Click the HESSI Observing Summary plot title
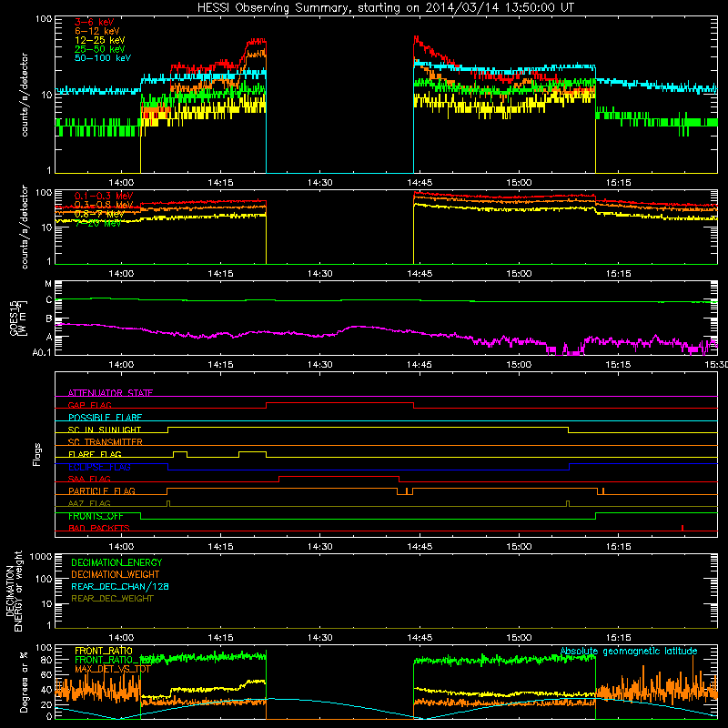Viewport: 728px width, 728px height. (386, 8)
